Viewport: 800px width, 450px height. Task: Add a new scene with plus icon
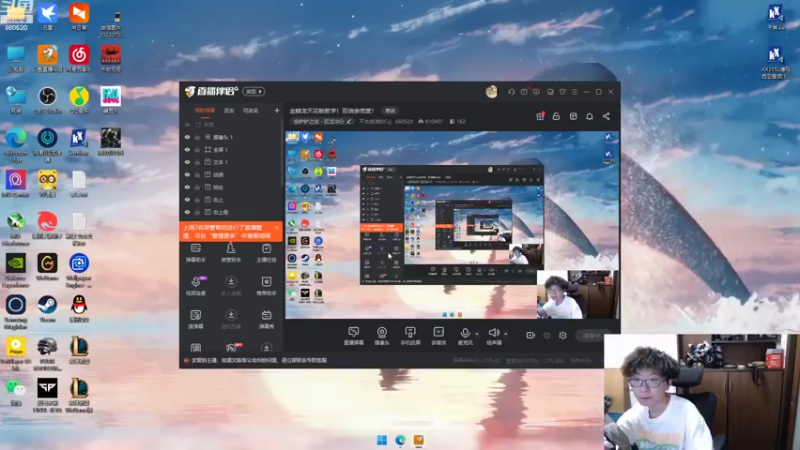pyautogui.click(x=277, y=110)
